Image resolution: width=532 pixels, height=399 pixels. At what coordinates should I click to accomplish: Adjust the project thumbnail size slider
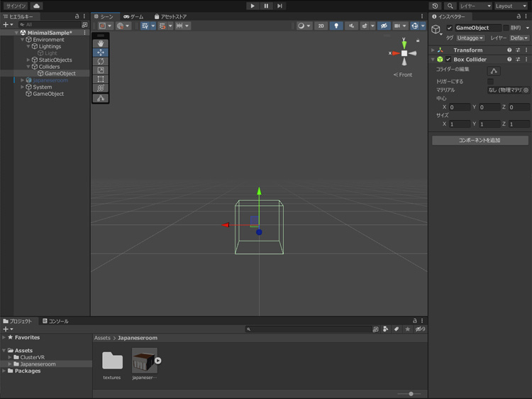coord(410,393)
